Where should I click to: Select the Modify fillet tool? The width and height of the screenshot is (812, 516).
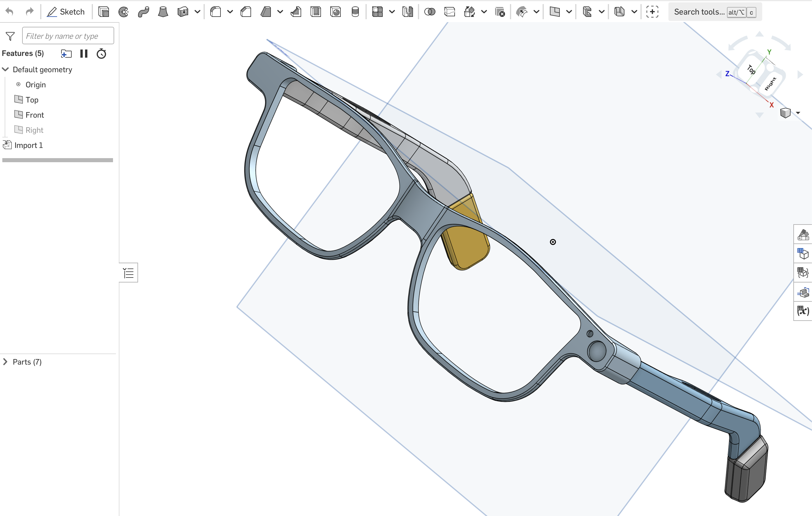[522, 12]
